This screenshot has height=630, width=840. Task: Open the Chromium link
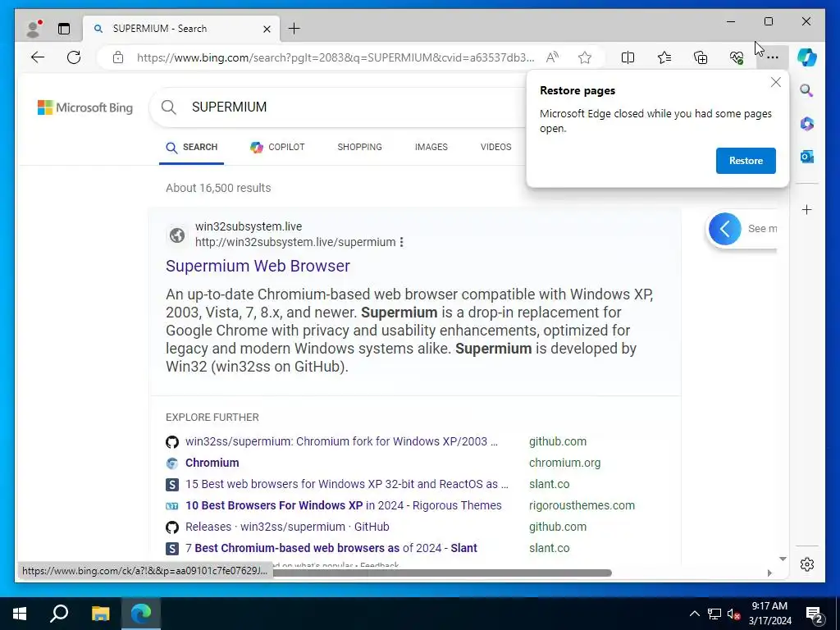[212, 463]
